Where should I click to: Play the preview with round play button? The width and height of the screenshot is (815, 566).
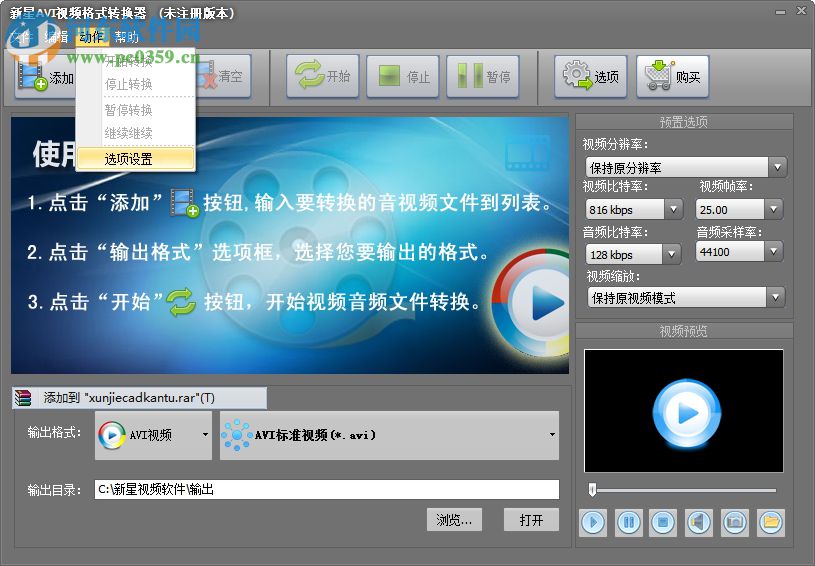(x=593, y=522)
